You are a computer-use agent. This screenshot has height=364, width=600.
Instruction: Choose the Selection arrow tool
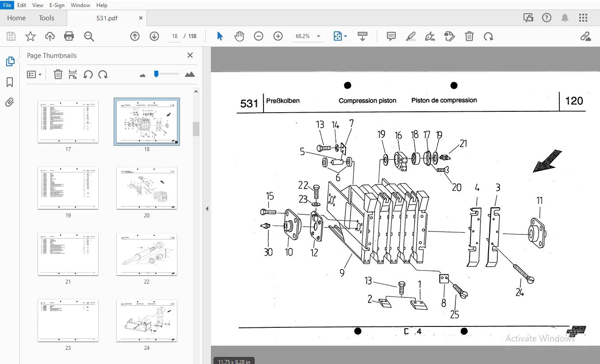click(x=220, y=36)
